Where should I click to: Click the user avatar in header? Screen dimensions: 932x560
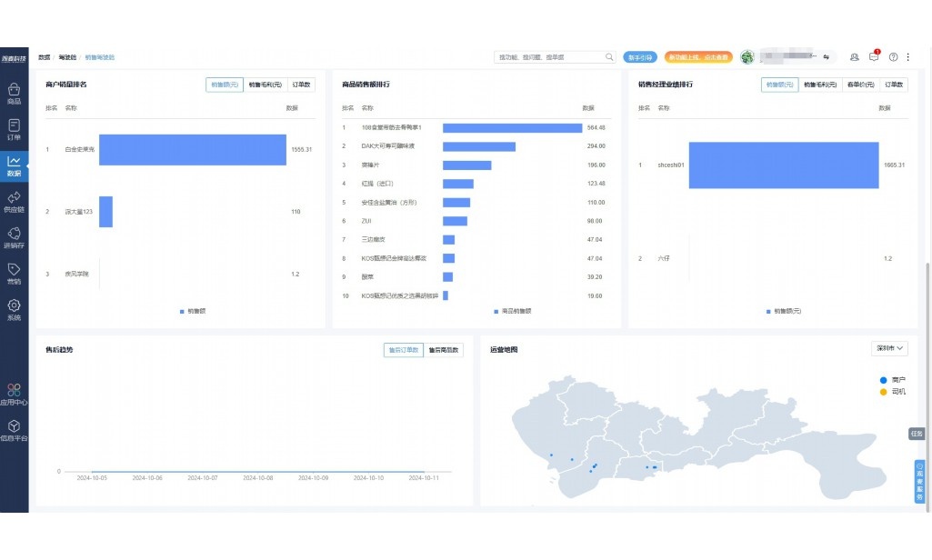tap(747, 56)
